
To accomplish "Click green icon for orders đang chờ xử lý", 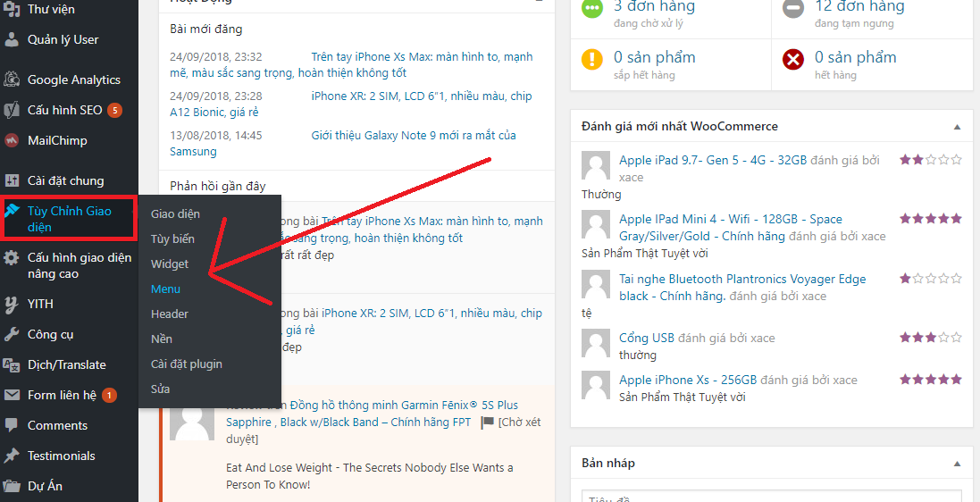I will [x=592, y=8].
